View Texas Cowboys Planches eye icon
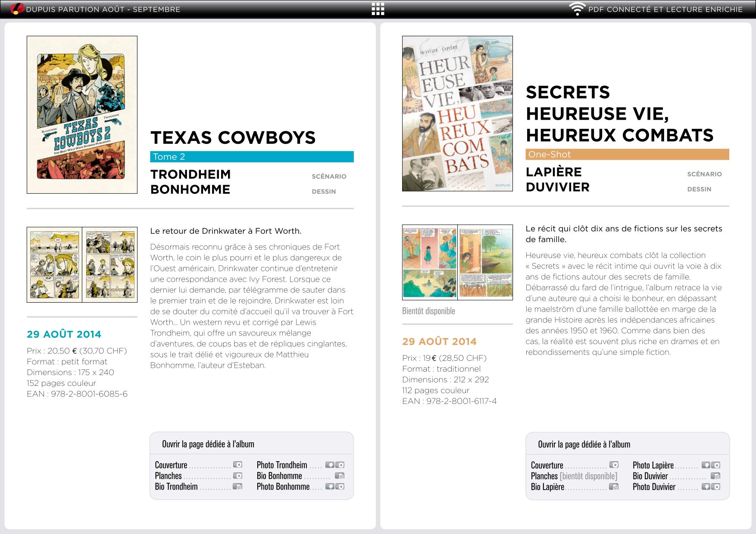This screenshot has height=534, width=756. [x=237, y=476]
